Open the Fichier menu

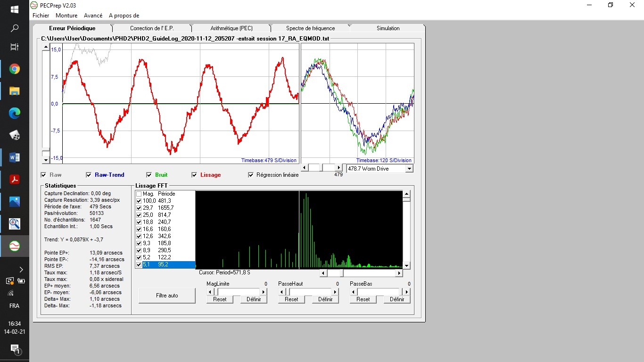pos(41,16)
